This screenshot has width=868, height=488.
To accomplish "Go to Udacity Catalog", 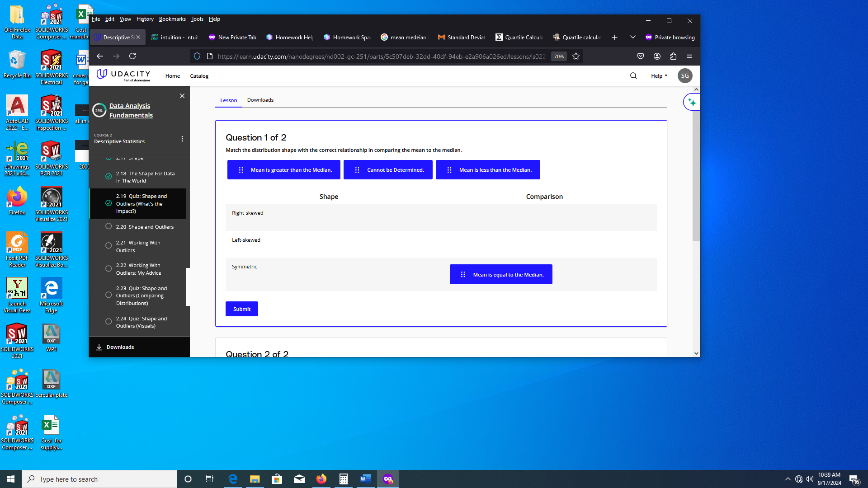I will (x=199, y=76).
